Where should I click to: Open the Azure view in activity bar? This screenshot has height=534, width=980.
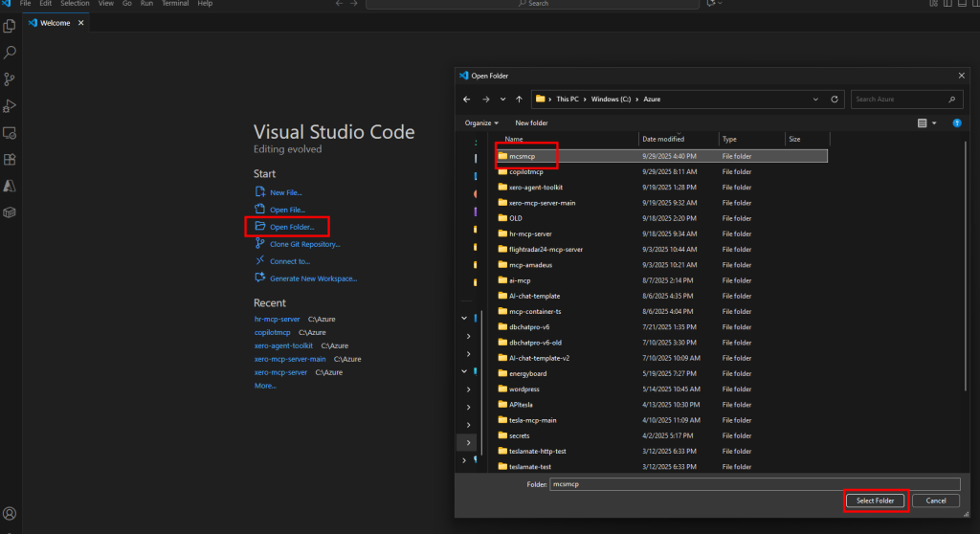click(11, 186)
